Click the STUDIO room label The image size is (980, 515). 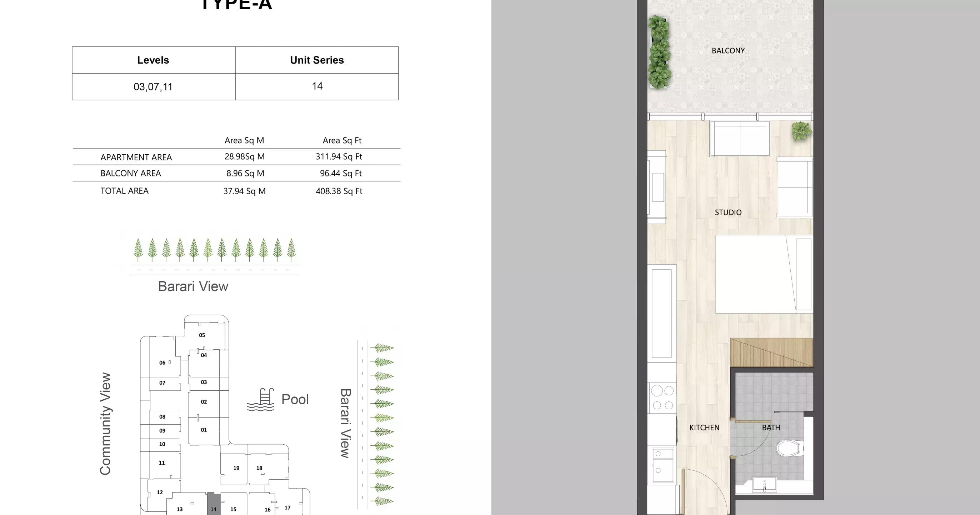coord(728,212)
